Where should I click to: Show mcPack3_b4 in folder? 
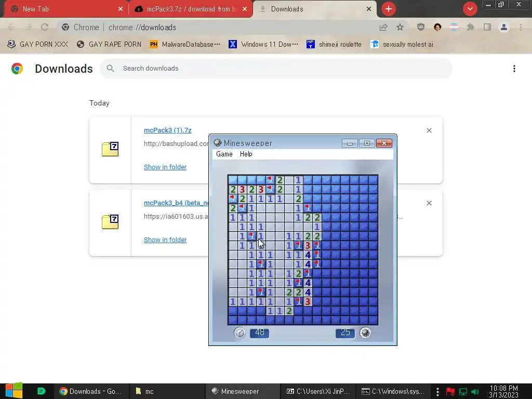tap(165, 240)
